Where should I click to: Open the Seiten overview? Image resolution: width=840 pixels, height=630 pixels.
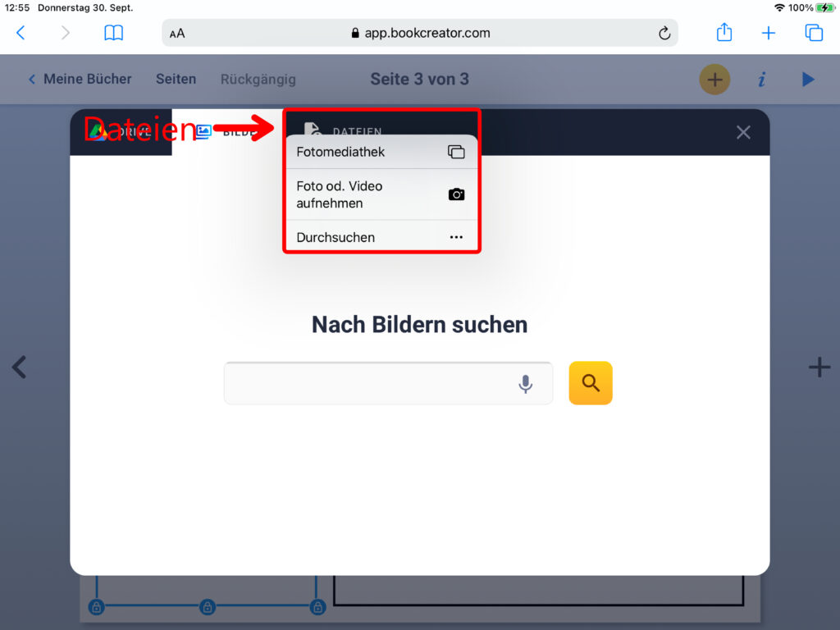pyautogui.click(x=176, y=80)
